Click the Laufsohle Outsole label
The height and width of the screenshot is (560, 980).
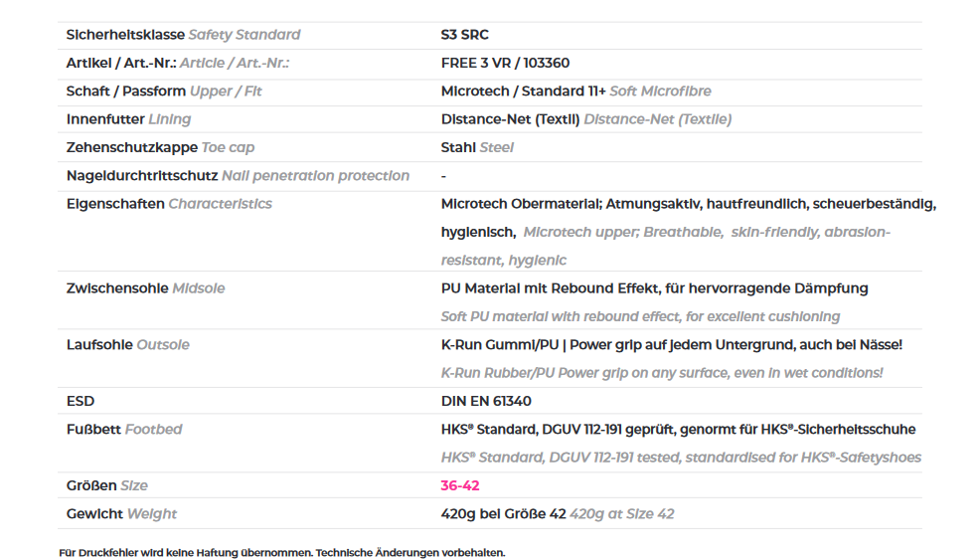pos(127,345)
